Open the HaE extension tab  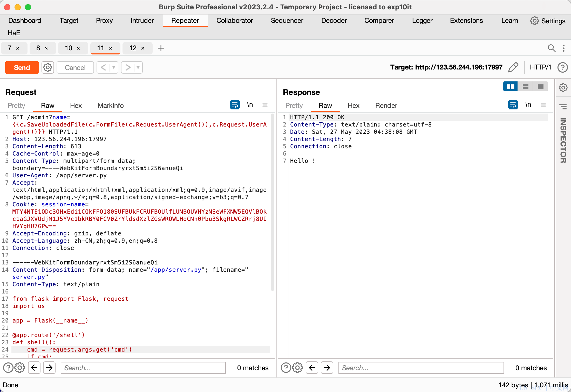[x=14, y=33]
